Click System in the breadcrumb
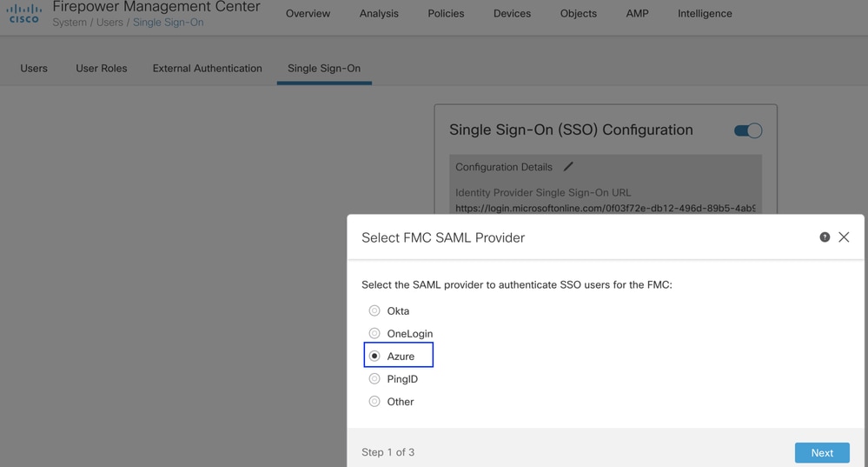The height and width of the screenshot is (467, 868). (x=70, y=22)
